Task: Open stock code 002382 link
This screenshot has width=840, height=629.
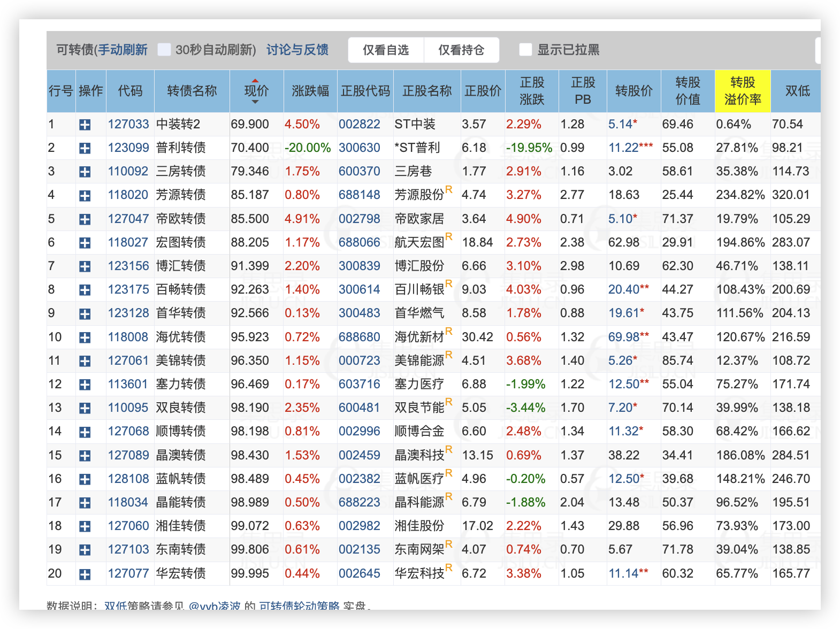Action: point(360,479)
